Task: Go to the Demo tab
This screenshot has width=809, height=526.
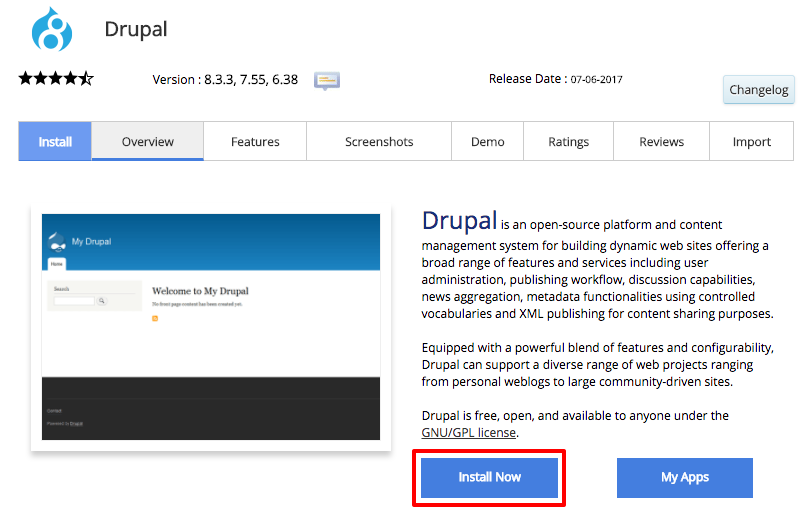Action: click(487, 141)
